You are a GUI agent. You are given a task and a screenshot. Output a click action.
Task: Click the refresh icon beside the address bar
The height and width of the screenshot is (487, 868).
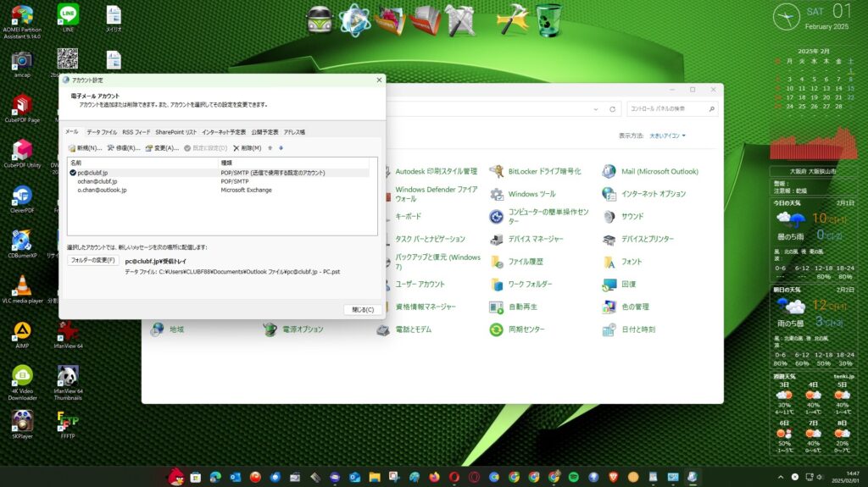coord(612,109)
